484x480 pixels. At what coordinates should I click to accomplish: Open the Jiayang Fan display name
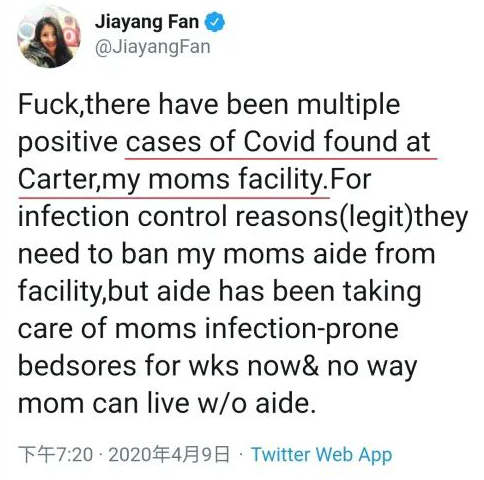(x=147, y=22)
